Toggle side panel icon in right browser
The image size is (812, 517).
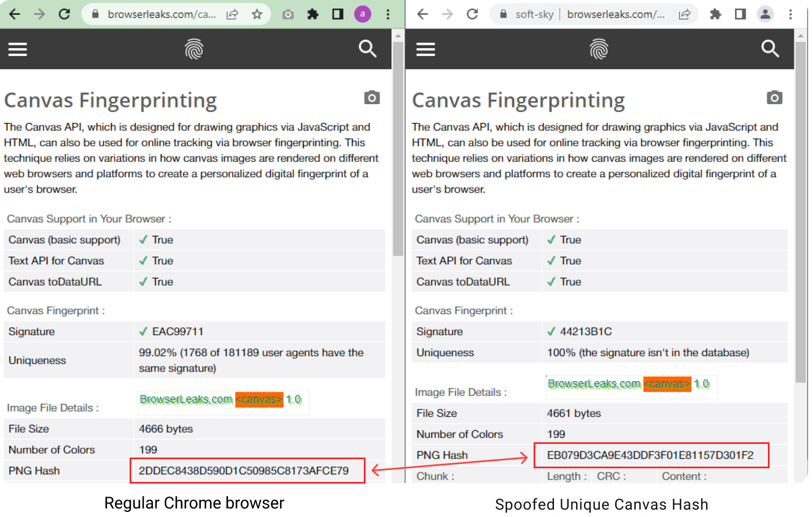point(740,14)
